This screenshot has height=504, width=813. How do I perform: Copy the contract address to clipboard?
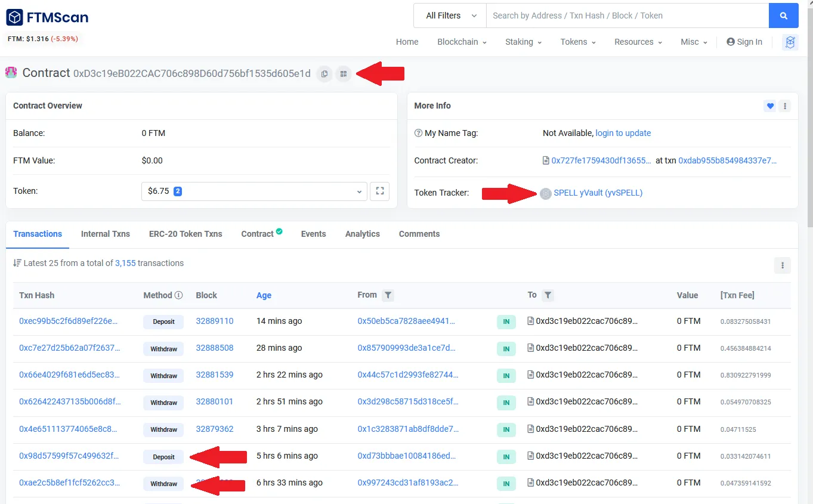(x=324, y=74)
